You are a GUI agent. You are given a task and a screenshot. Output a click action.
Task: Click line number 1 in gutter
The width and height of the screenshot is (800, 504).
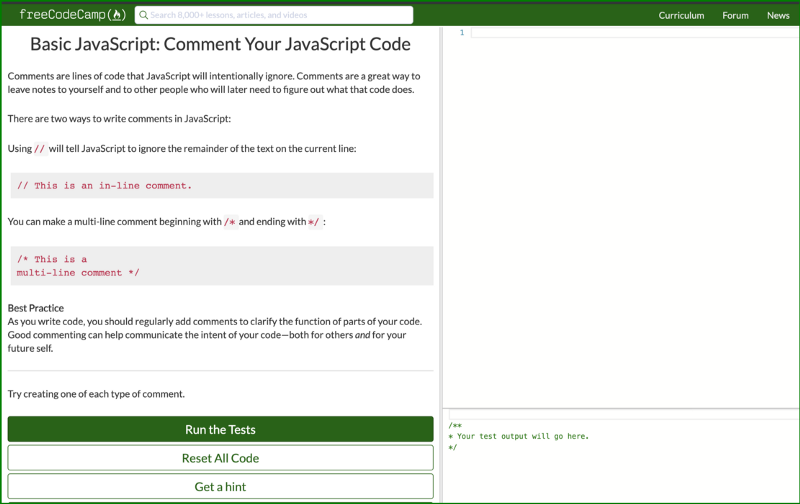461,33
